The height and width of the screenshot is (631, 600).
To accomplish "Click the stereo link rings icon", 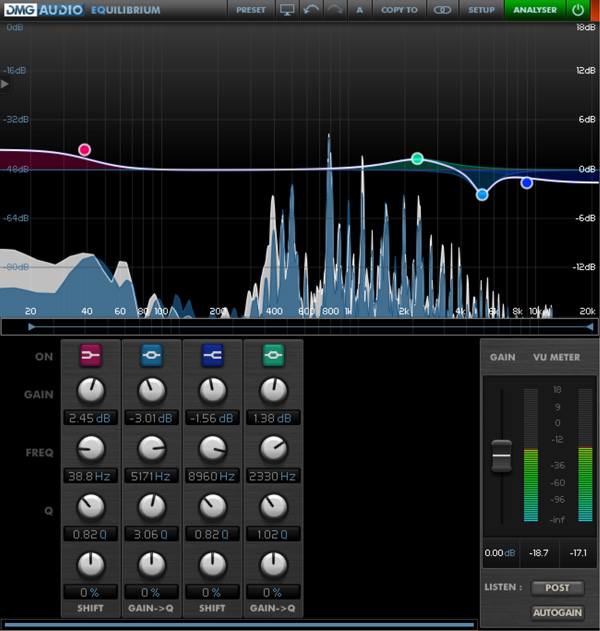I will click(442, 10).
